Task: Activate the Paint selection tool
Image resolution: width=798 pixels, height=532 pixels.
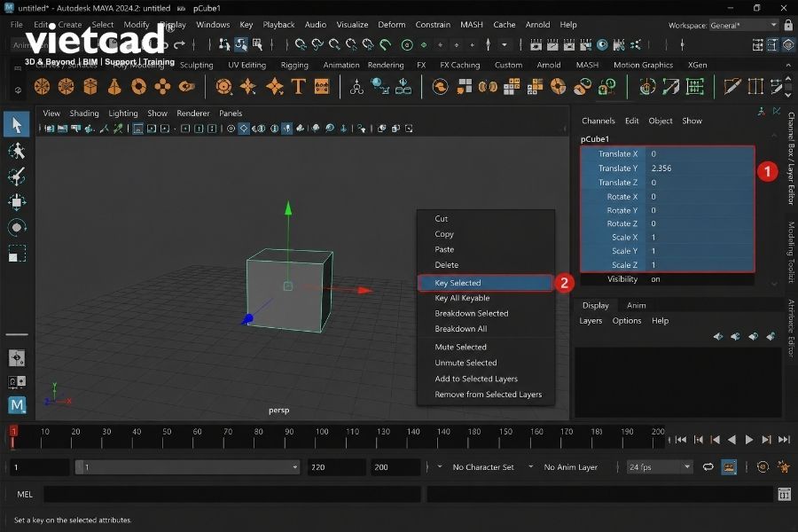Action: [x=17, y=176]
